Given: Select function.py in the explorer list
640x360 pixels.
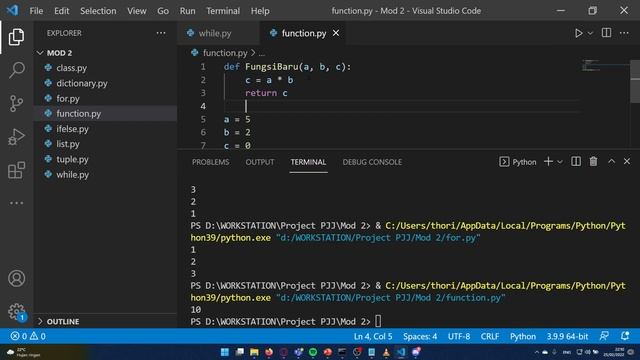Looking at the screenshot, I should click(x=105, y=113).
